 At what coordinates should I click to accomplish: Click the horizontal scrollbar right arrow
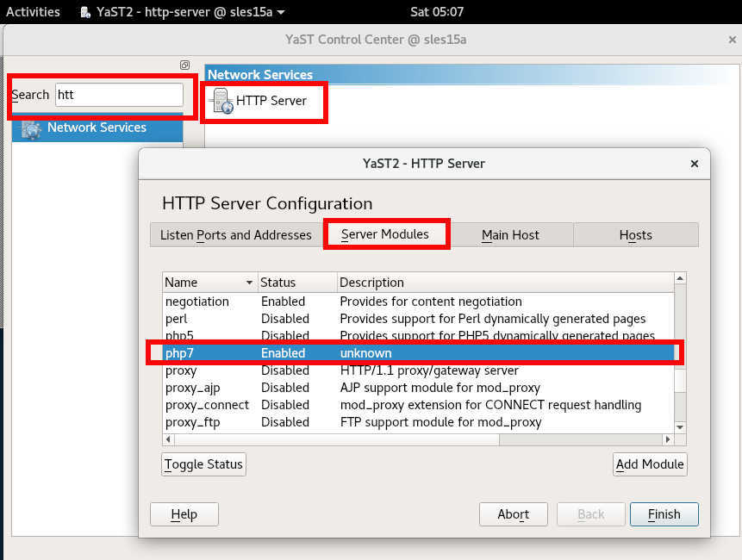click(668, 439)
